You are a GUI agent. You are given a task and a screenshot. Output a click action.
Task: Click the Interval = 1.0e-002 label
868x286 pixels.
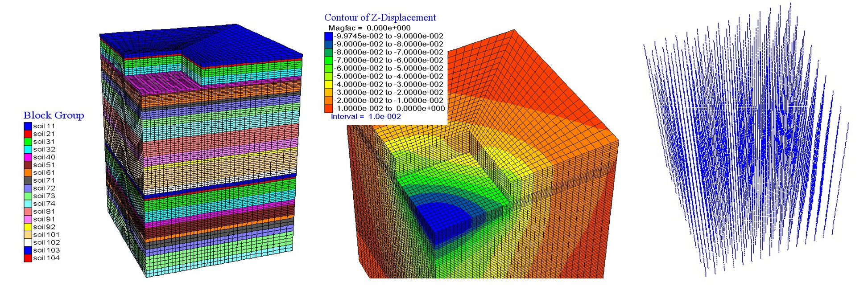coord(366,117)
